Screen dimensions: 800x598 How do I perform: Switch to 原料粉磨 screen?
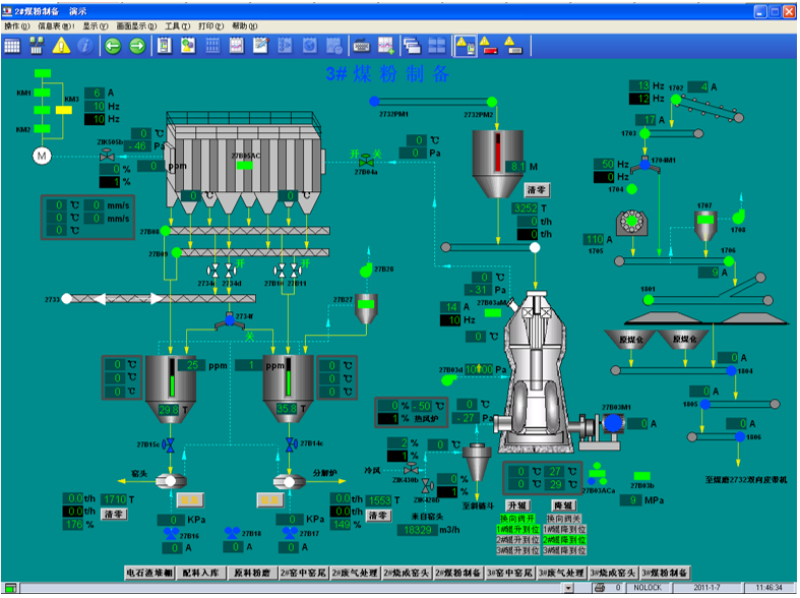click(252, 574)
